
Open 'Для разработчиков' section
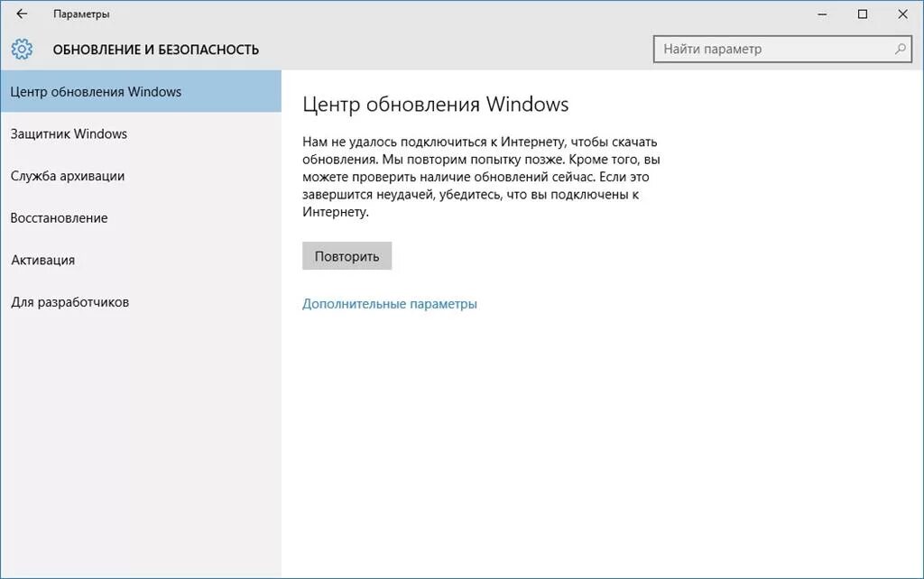click(141, 302)
